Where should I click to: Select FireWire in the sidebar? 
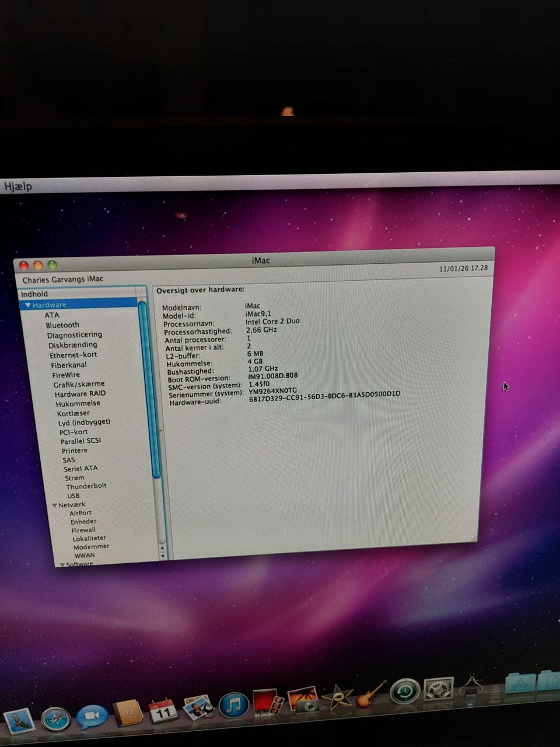(x=66, y=375)
